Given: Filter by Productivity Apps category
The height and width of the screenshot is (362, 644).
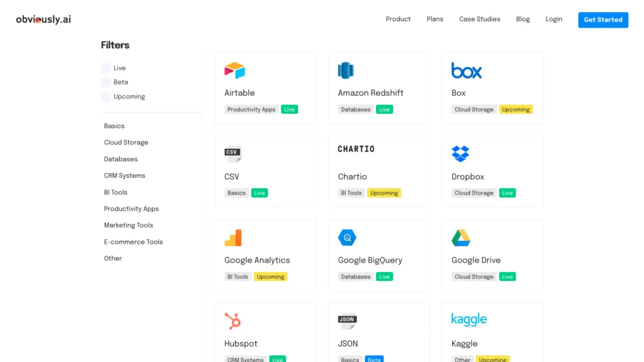Looking at the screenshot, I should [131, 209].
